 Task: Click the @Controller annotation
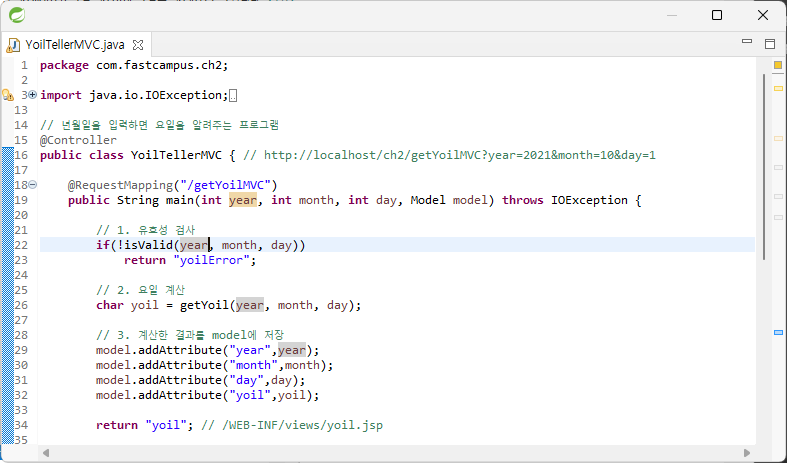(78, 140)
